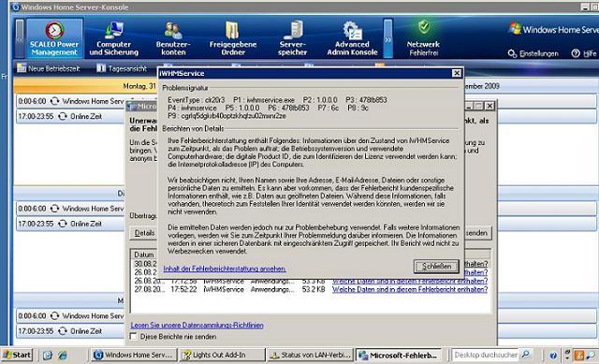
Task: Switch to Status von LAN-Verbindung taskbar item
Action: click(310, 355)
